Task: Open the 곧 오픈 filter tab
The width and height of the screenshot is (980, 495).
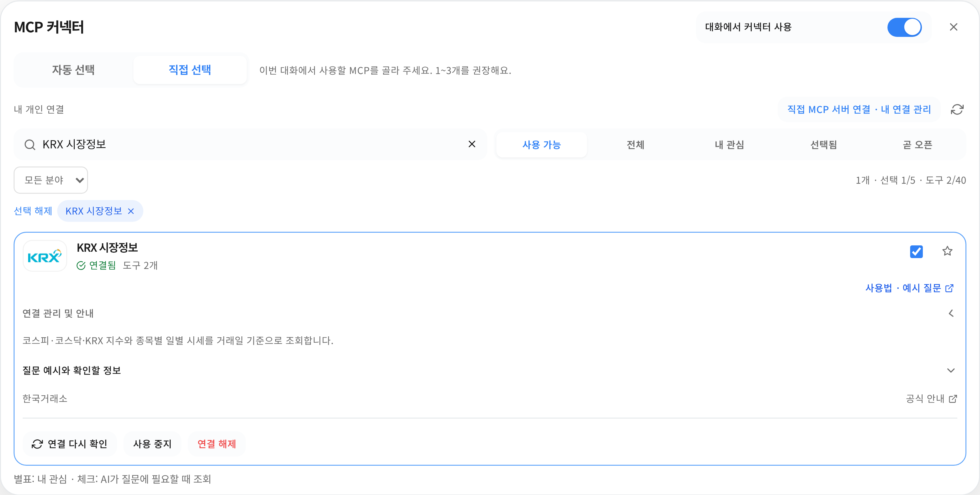Action: pos(917,145)
